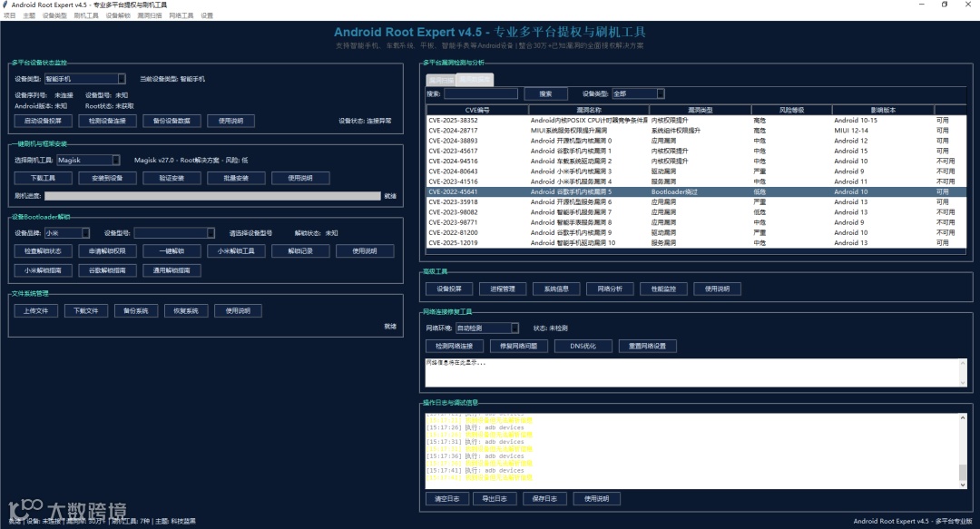Open the 设备类型 menu in menu bar
This screenshot has width=980, height=529.
click(x=54, y=15)
